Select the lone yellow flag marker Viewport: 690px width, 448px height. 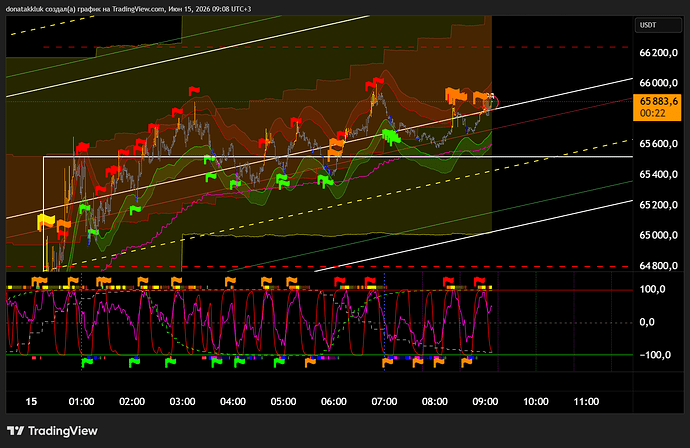[45, 221]
